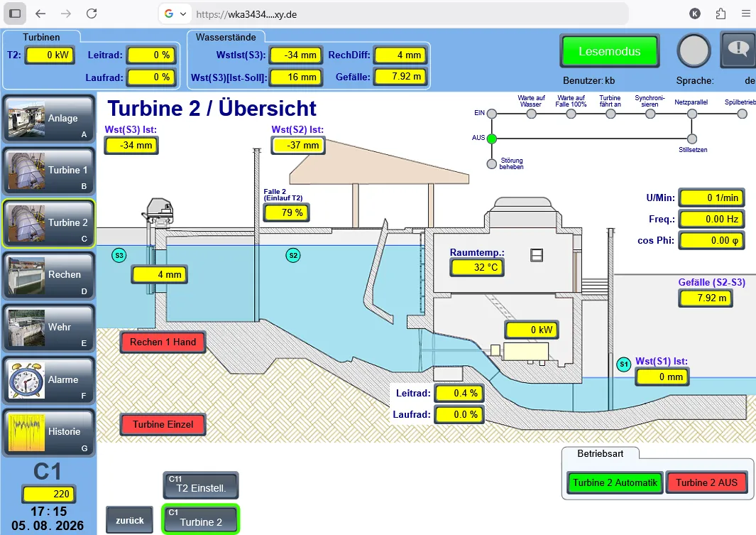The width and height of the screenshot is (756, 535).
Task: Click the Raumtemp. value 32 °C
Action: pyautogui.click(x=477, y=267)
